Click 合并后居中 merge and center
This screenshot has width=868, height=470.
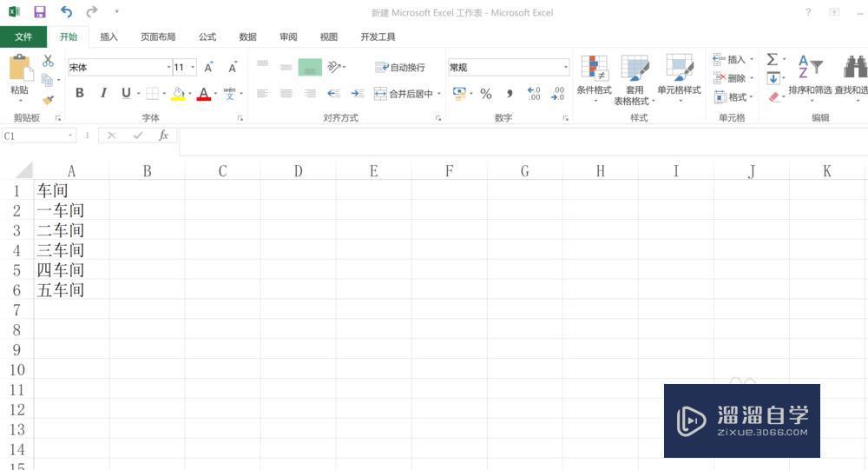coord(404,94)
